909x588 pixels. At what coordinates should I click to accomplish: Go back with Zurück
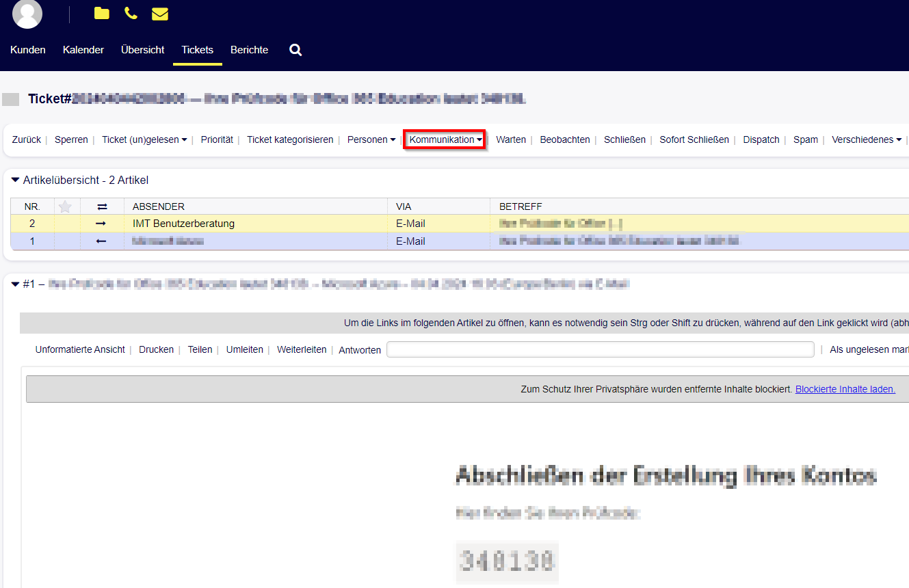(x=27, y=139)
